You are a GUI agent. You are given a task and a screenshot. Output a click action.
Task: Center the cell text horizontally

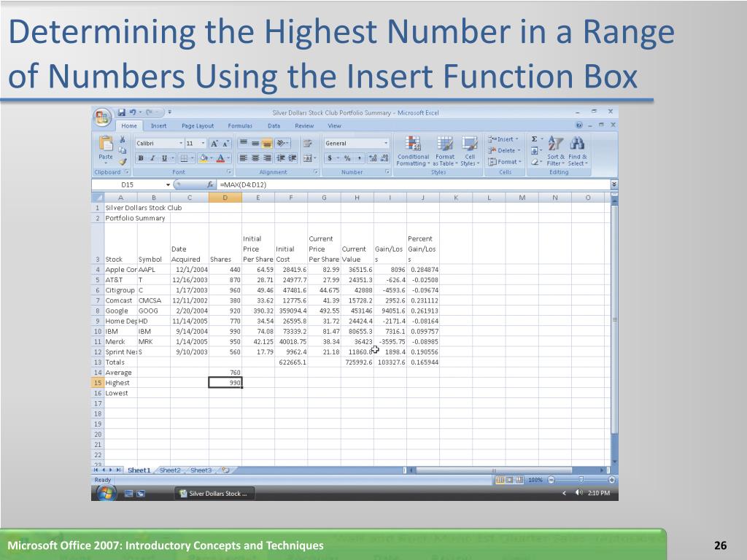(x=255, y=158)
